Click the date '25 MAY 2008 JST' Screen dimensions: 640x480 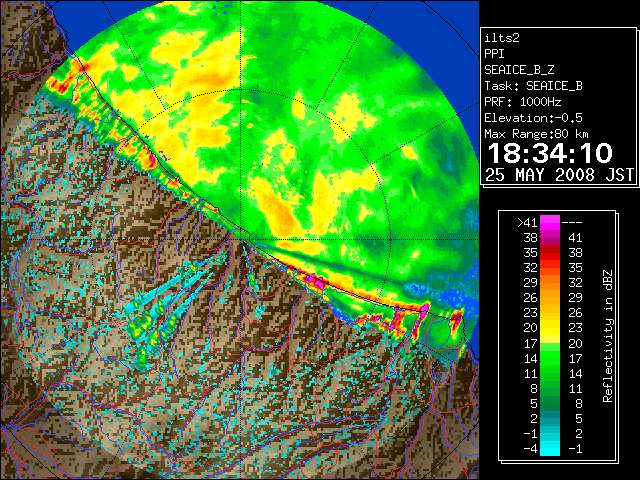(x=559, y=175)
